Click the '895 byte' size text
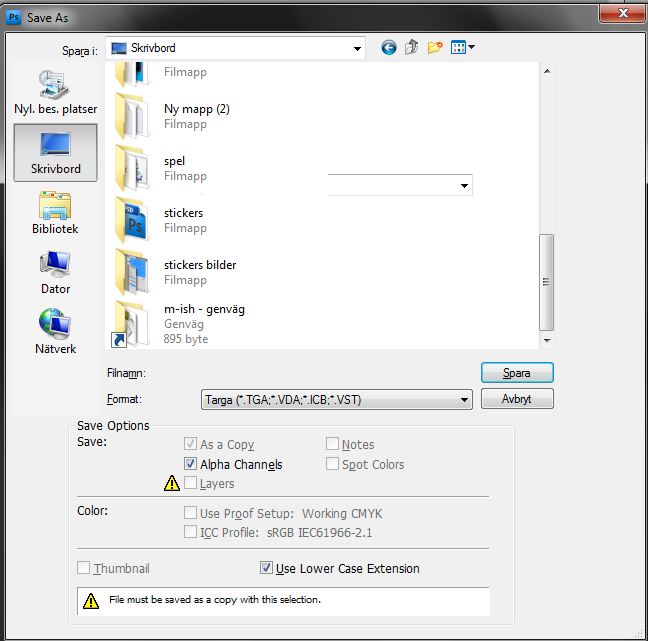This screenshot has height=641, width=648. point(186,339)
